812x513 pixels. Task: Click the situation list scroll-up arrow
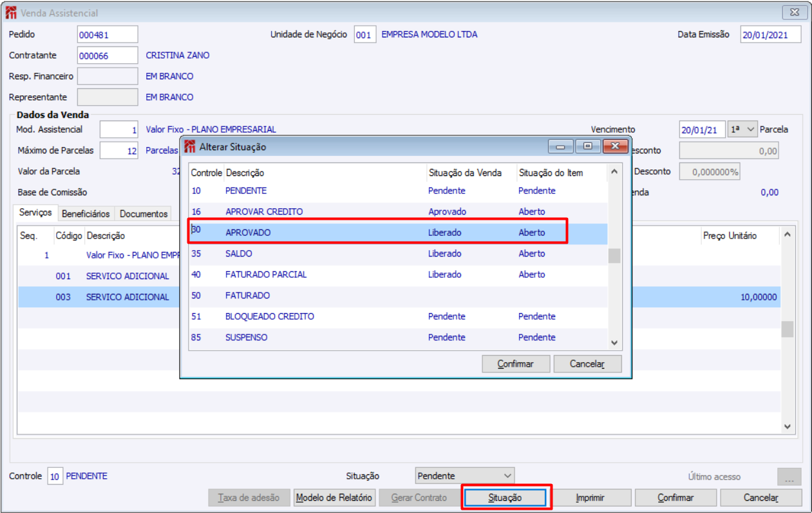click(x=614, y=171)
